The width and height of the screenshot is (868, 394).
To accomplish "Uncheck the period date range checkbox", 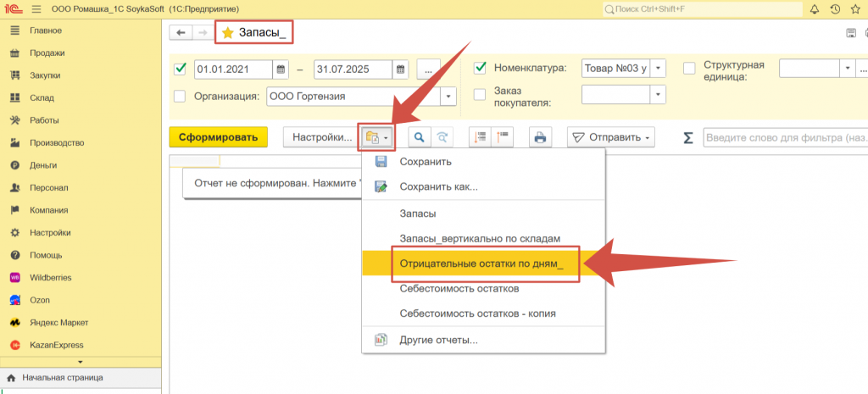I will click(x=180, y=69).
